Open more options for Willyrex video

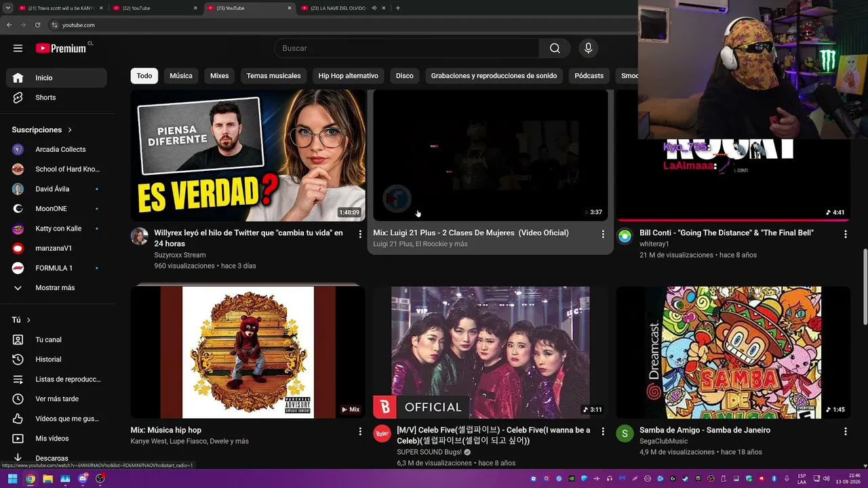pyautogui.click(x=360, y=235)
